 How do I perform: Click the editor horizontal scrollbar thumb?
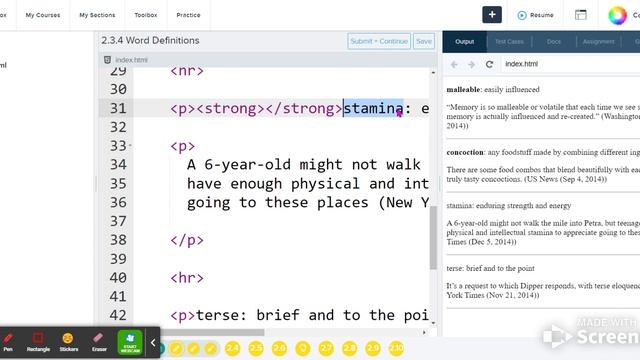click(212, 332)
